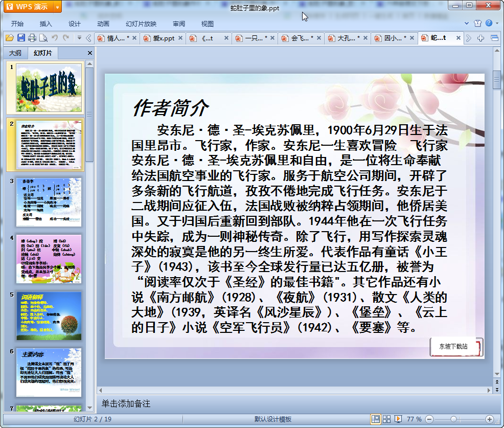Go to previous slide double-arrow button
Screen dimensions: 504x428
click(x=497, y=382)
